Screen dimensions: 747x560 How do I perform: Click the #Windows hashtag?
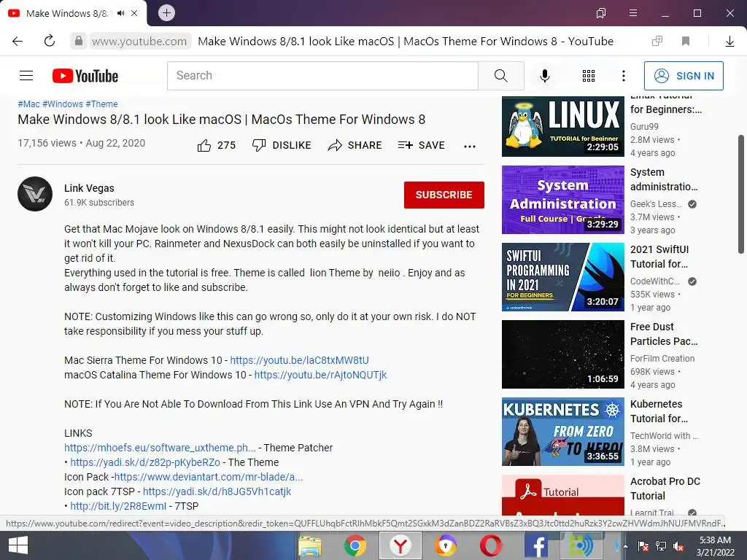(x=63, y=104)
